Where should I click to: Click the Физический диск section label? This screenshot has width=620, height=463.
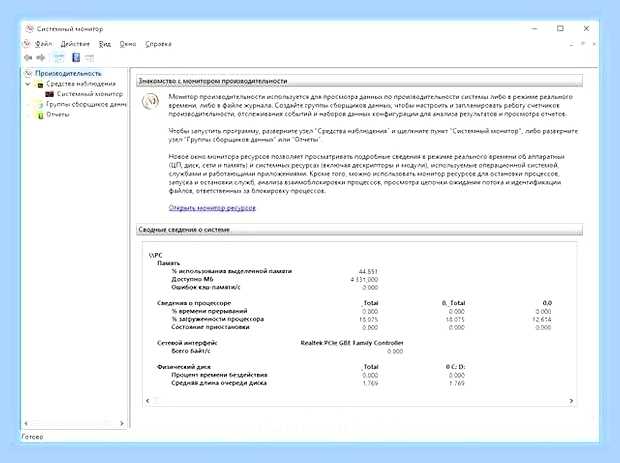[184, 367]
